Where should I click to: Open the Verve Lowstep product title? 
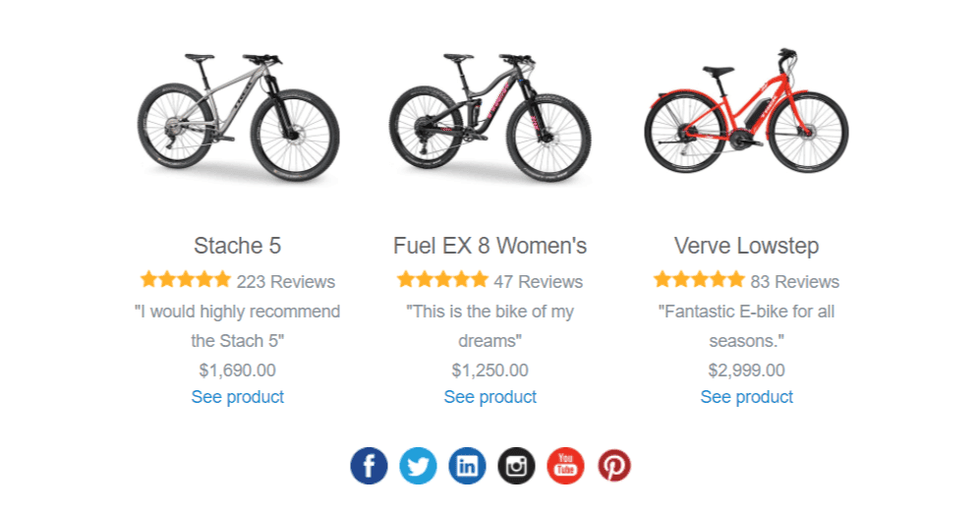point(746,246)
